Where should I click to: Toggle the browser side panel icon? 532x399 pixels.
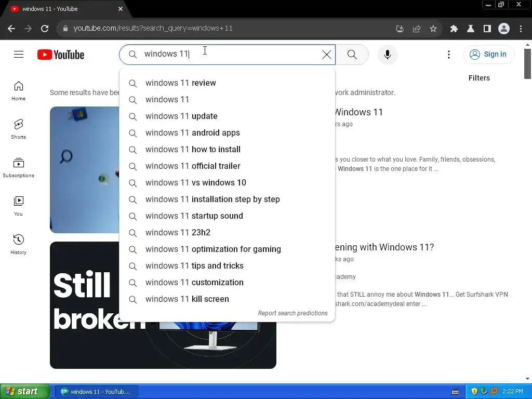point(487,29)
